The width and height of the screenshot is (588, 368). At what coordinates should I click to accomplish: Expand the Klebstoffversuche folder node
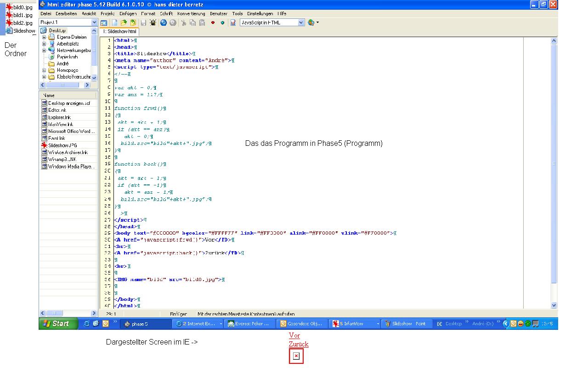click(x=44, y=77)
